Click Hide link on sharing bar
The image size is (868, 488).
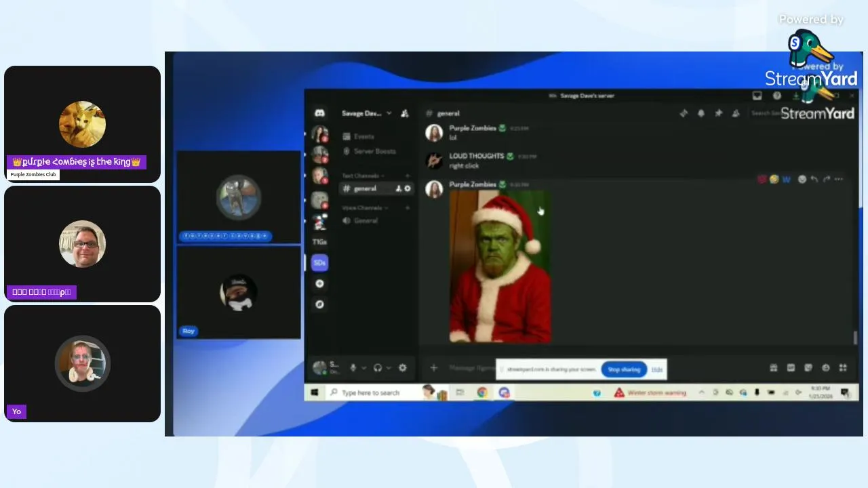pyautogui.click(x=656, y=369)
